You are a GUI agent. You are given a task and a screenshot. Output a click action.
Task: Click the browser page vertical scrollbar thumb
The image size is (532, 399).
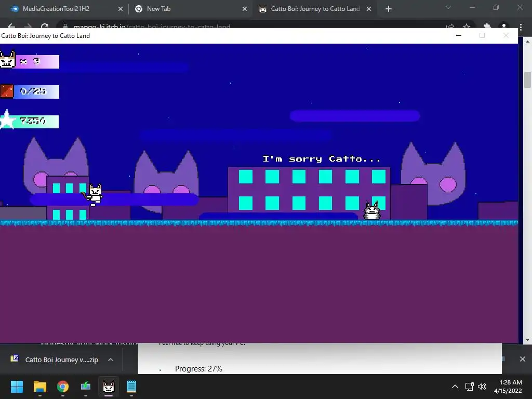[527, 79]
